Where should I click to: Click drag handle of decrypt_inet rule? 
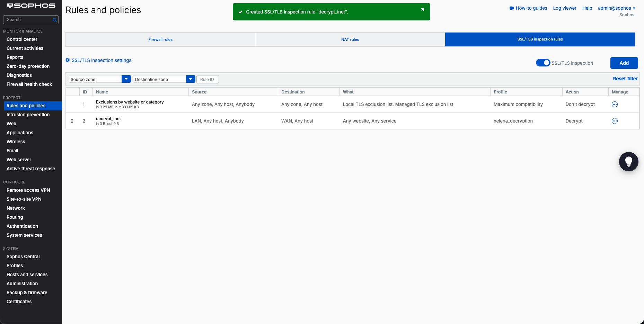[x=72, y=121]
